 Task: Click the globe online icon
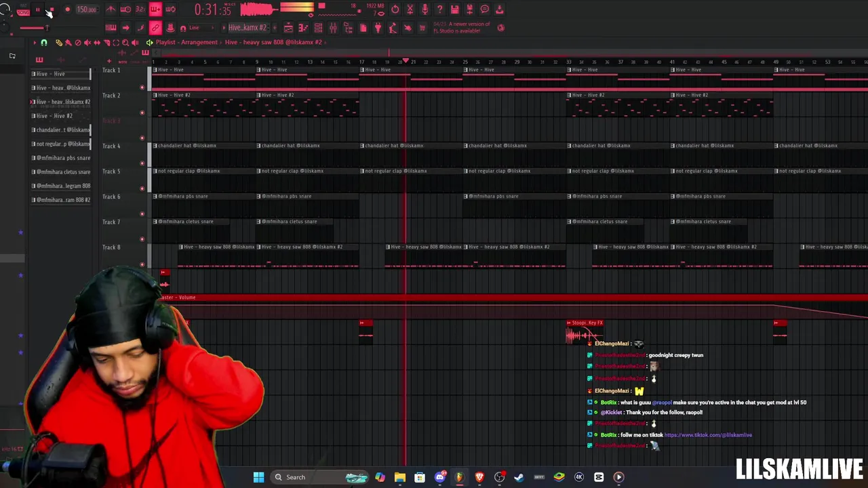500,28
